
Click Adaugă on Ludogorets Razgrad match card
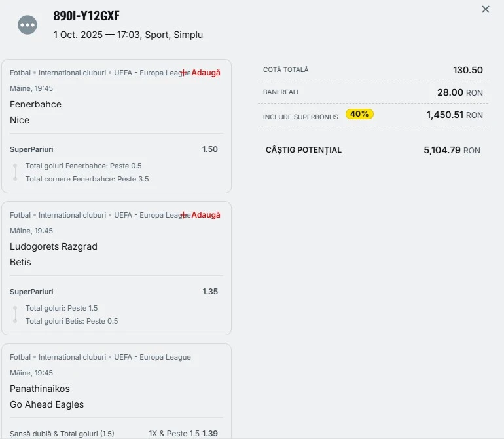point(202,215)
